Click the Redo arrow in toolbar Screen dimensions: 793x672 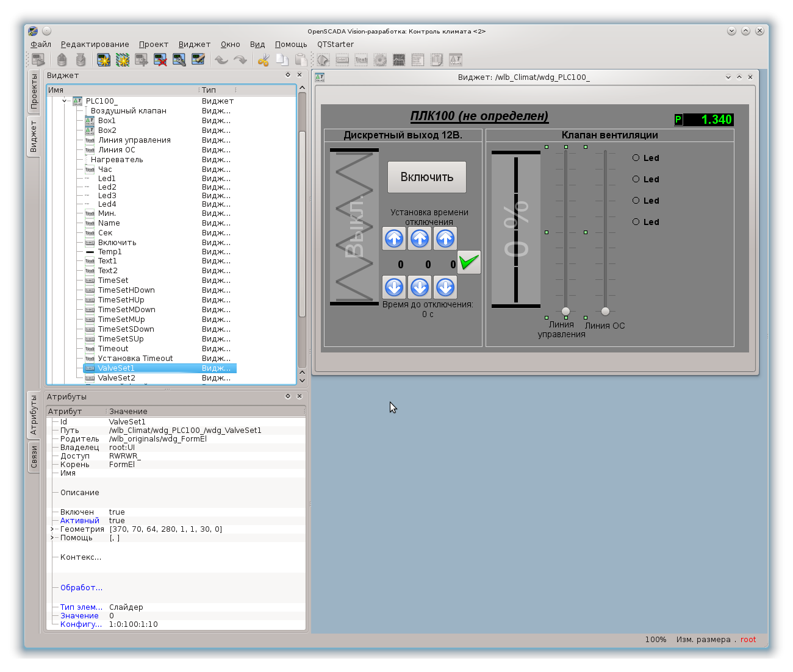240,60
